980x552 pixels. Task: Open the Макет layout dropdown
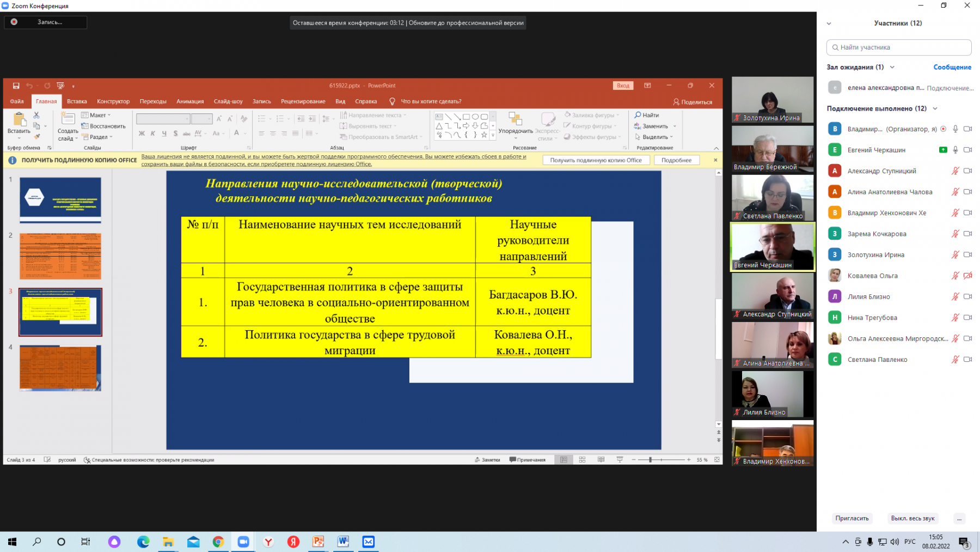point(96,115)
